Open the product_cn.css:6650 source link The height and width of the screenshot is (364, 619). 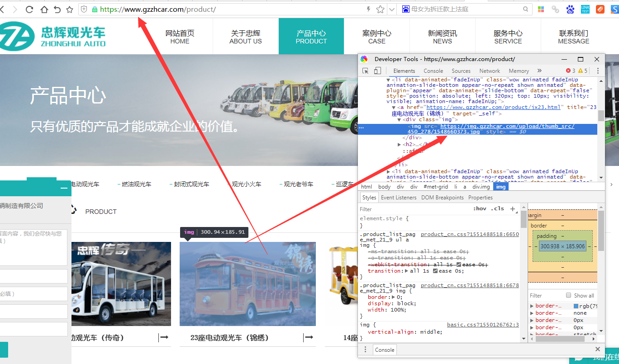(470, 235)
